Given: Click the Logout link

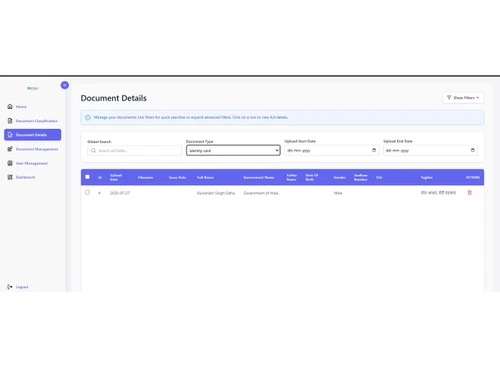Looking at the screenshot, I should pos(22,287).
